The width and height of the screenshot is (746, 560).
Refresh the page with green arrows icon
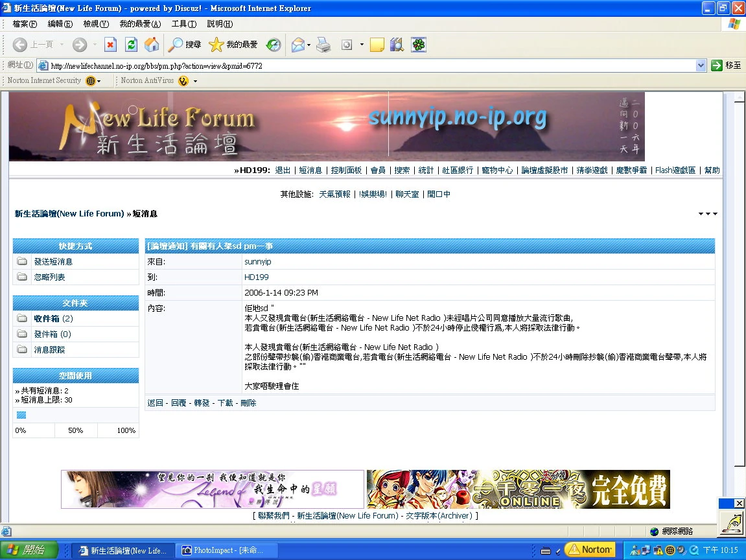point(132,45)
